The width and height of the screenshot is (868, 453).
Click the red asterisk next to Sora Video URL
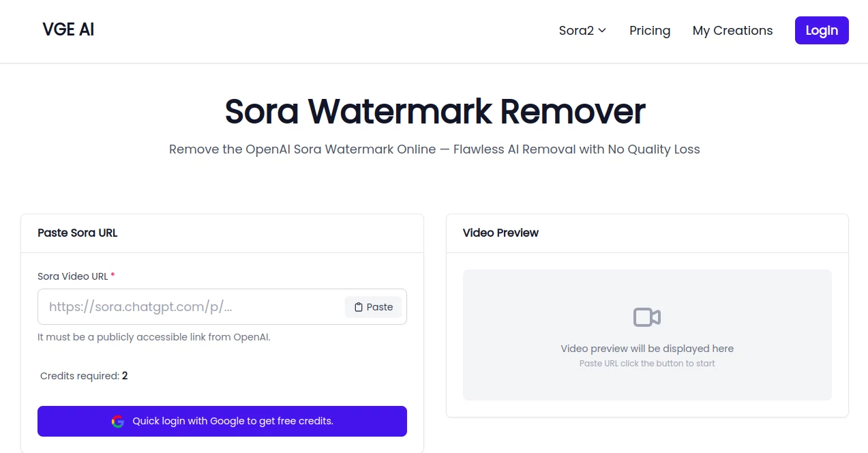pos(112,276)
